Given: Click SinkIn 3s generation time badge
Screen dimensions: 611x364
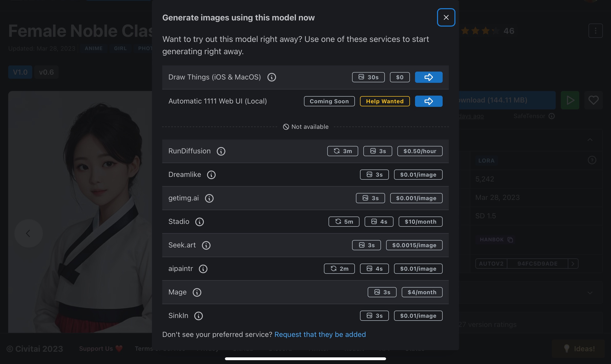Looking at the screenshot, I should click(374, 316).
